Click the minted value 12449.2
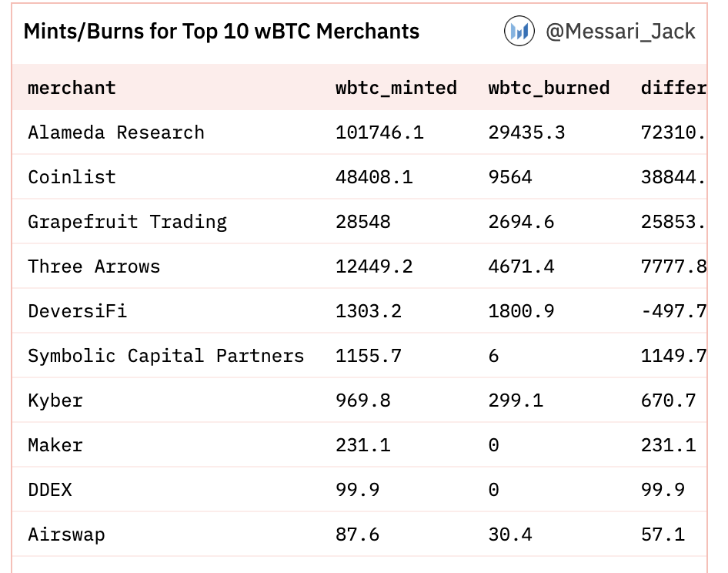 click(374, 266)
